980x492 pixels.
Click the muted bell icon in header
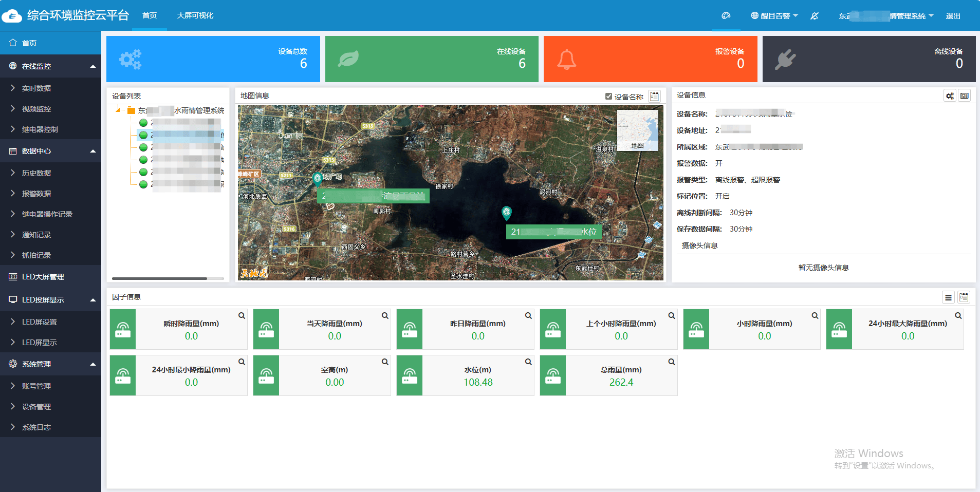[815, 16]
